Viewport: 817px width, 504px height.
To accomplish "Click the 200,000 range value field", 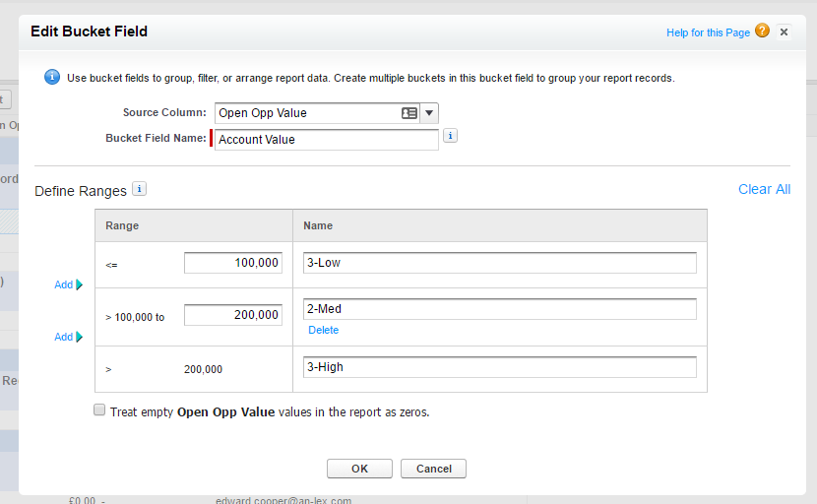I will click(x=233, y=314).
